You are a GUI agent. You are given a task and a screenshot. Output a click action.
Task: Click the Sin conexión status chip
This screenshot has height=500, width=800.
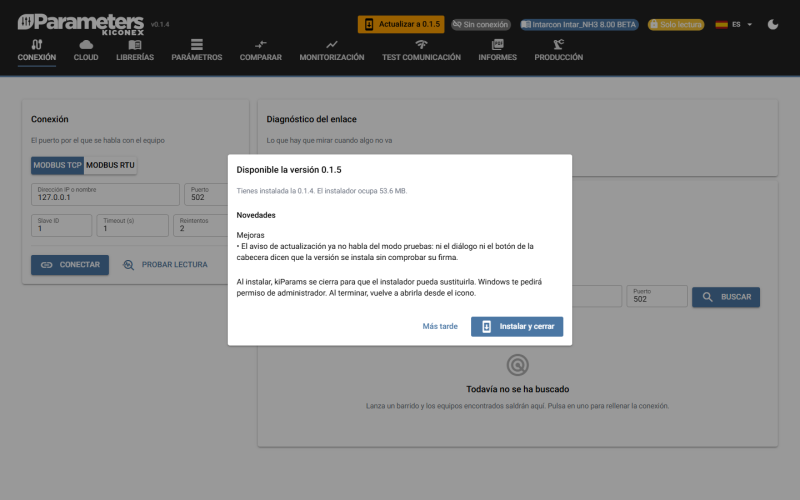coord(481,24)
